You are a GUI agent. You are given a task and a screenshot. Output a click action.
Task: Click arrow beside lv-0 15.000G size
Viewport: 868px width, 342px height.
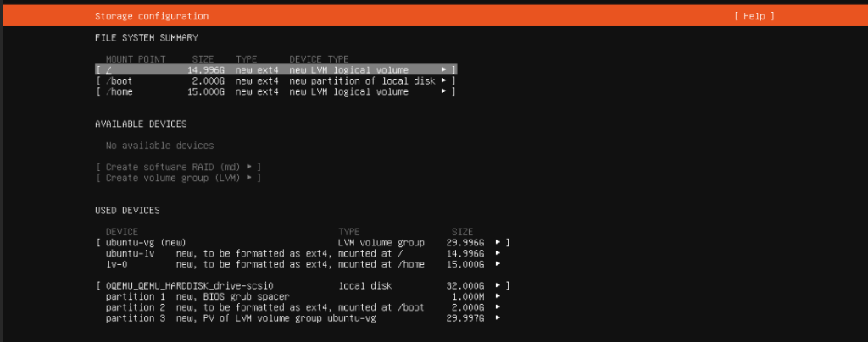[498, 264]
